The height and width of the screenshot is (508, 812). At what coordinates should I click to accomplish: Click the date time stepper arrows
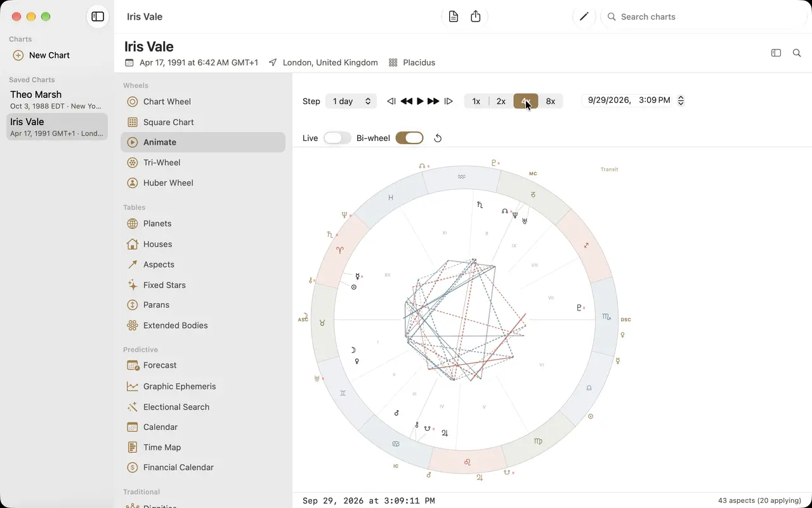[x=681, y=100]
